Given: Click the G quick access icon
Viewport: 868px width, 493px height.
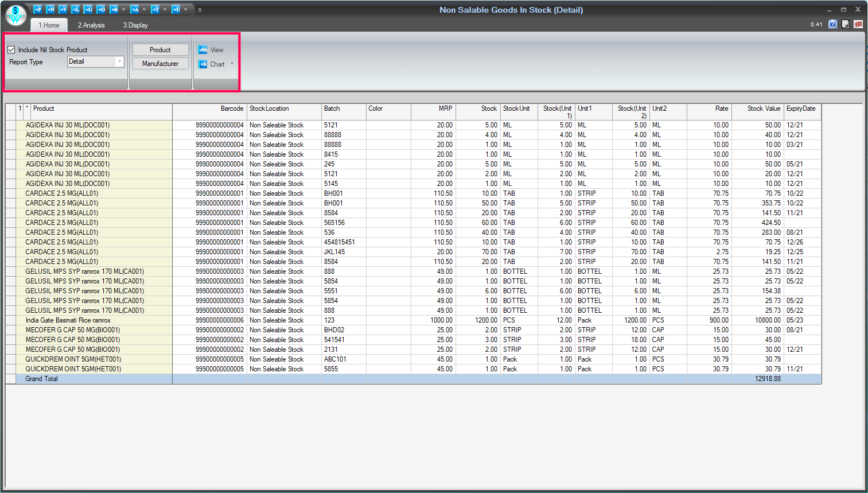Looking at the screenshot, I should point(88,9).
